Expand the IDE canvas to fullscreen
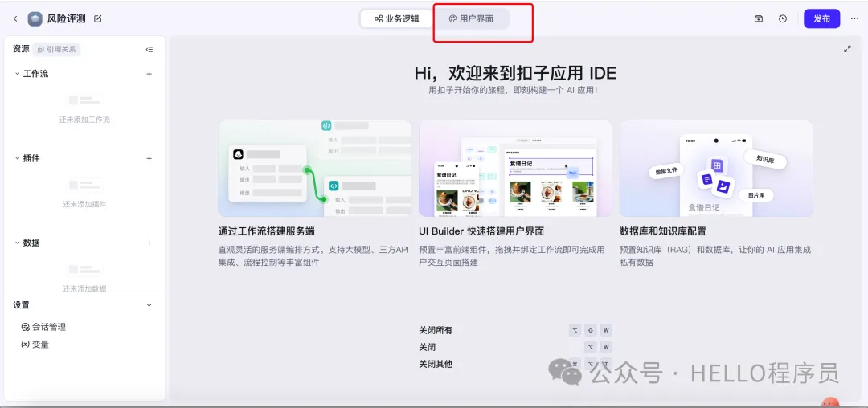Viewport: 868px width, 408px height. tap(847, 49)
